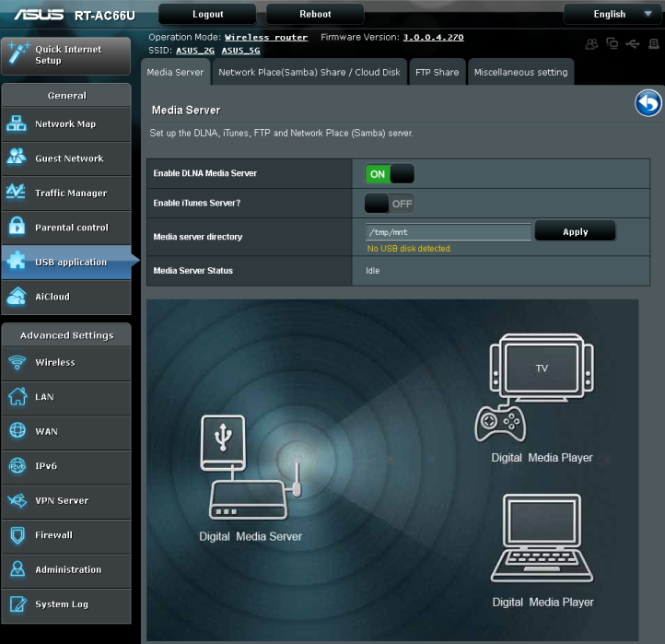The image size is (665, 644).
Task: Open the English language dropdown
Action: point(613,14)
